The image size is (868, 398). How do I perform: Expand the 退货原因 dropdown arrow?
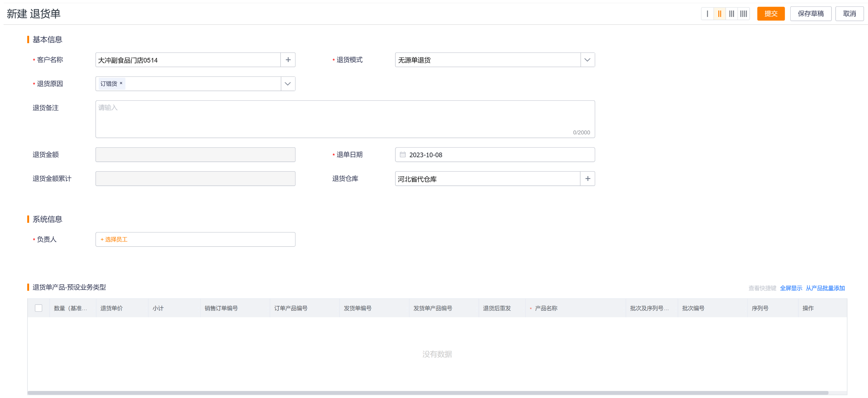coord(288,84)
